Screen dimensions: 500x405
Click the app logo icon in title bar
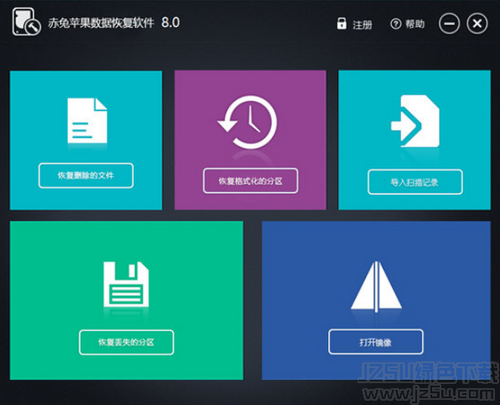[26, 22]
